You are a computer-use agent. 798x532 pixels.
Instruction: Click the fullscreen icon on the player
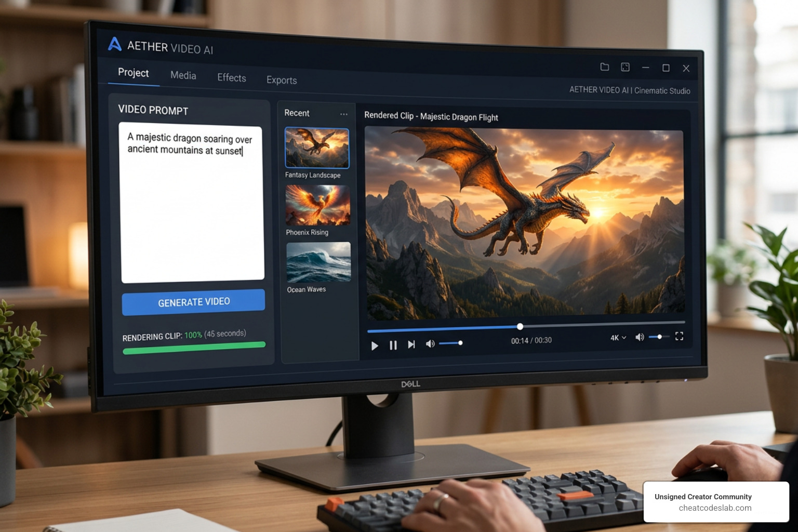[679, 336]
